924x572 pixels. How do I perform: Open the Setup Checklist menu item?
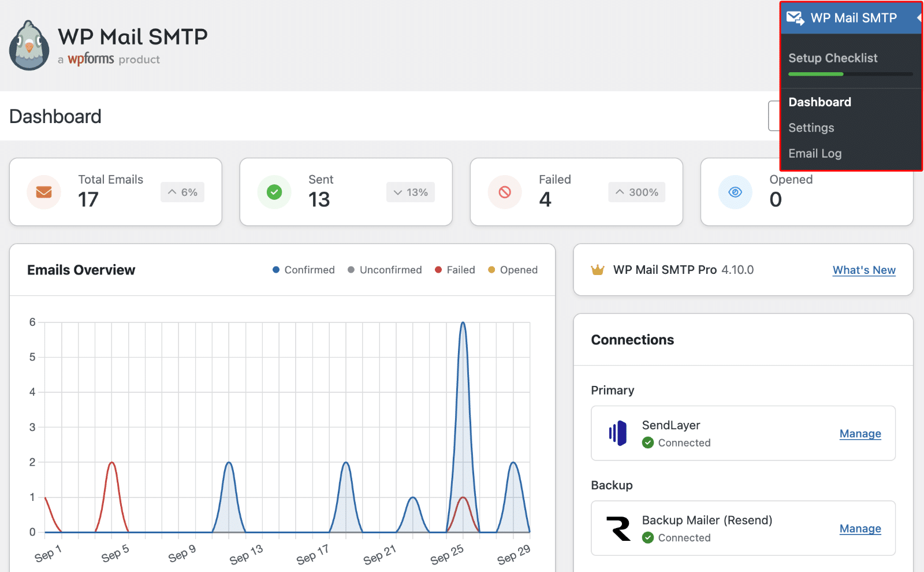click(833, 58)
